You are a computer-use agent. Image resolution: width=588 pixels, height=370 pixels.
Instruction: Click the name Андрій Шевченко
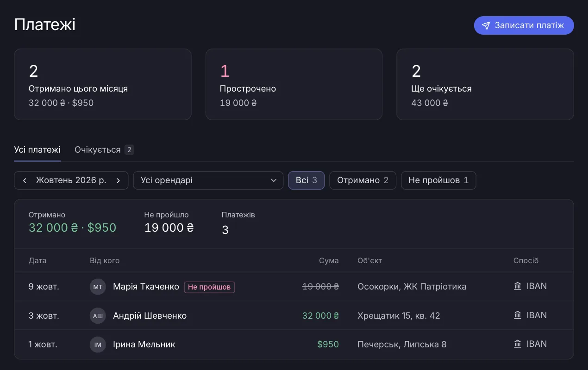[150, 316]
